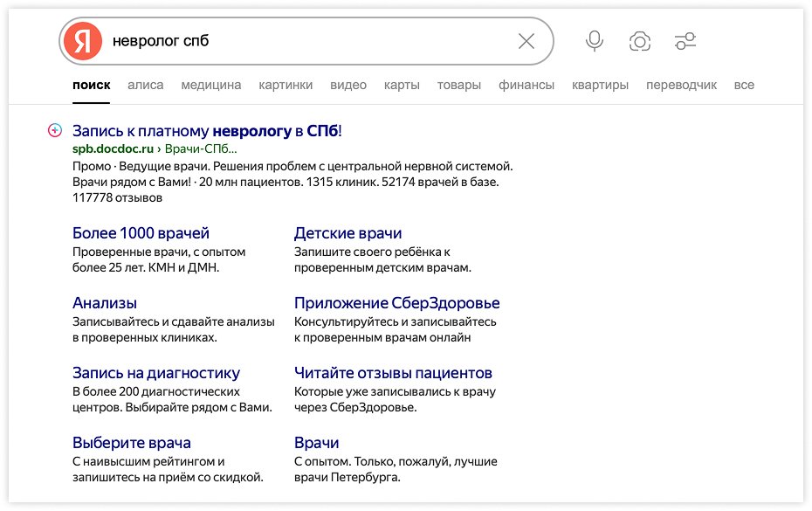Switch to the 'картинки' tab

tap(286, 85)
